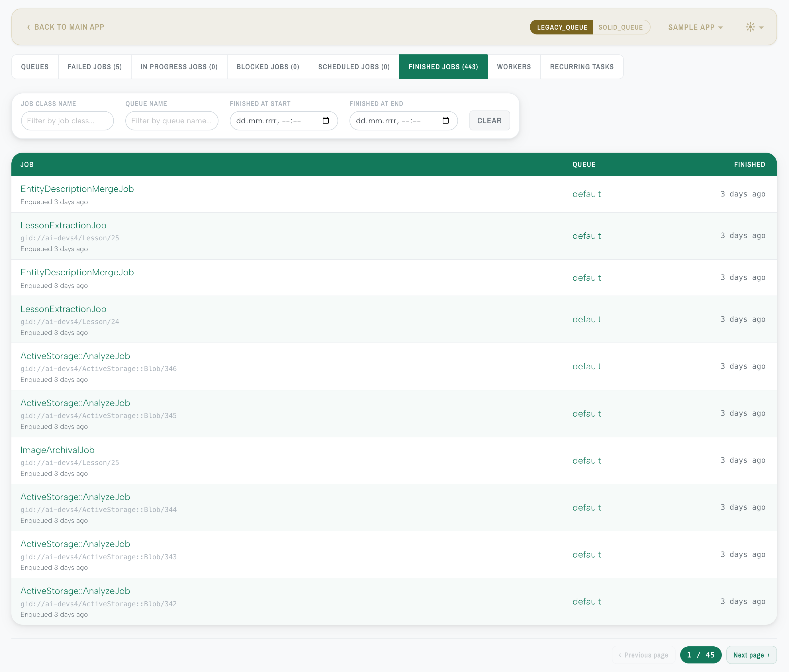View the Recurring Tasks tab
The height and width of the screenshot is (672, 789).
pos(581,67)
